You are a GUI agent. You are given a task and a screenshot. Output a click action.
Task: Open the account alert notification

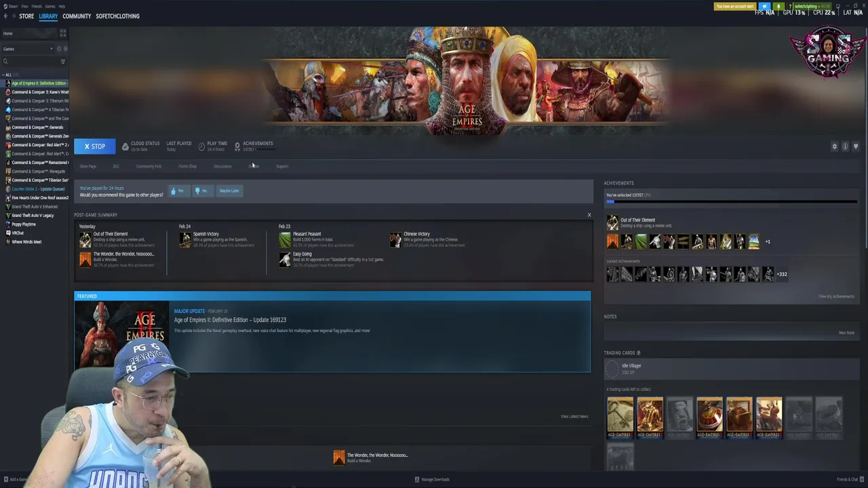(734, 7)
